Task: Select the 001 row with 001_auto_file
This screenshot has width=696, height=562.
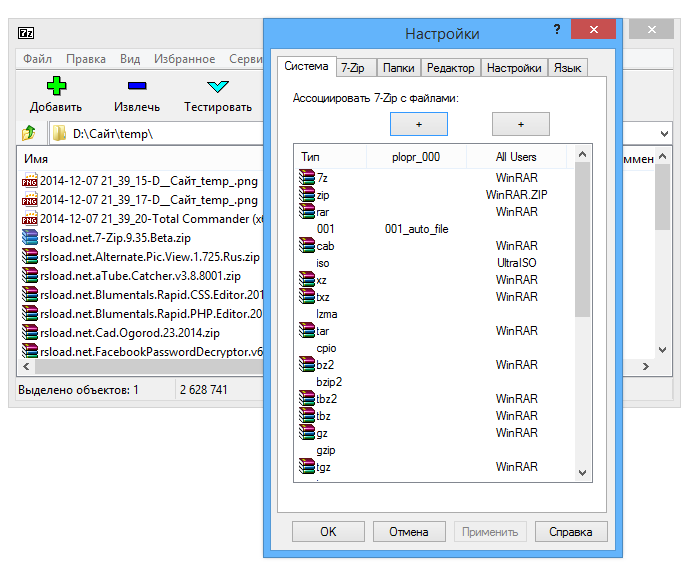Action: [434, 229]
